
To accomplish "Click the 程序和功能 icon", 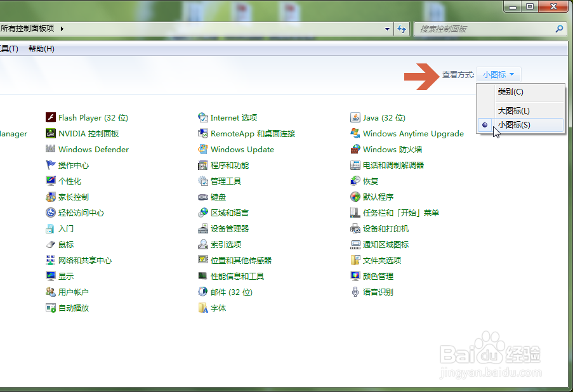I will click(x=203, y=165).
